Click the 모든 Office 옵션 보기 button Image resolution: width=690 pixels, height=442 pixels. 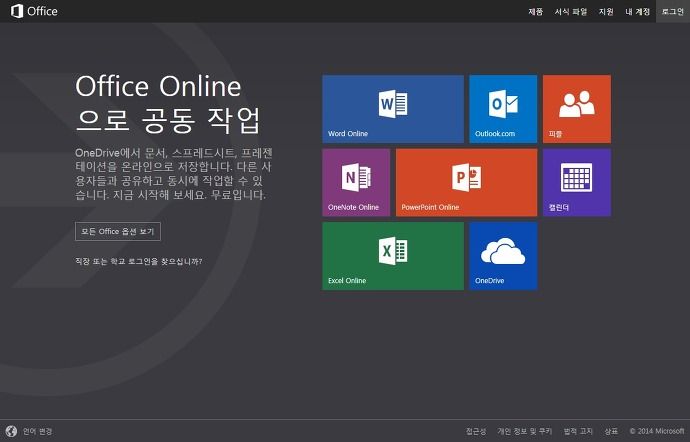pos(118,232)
